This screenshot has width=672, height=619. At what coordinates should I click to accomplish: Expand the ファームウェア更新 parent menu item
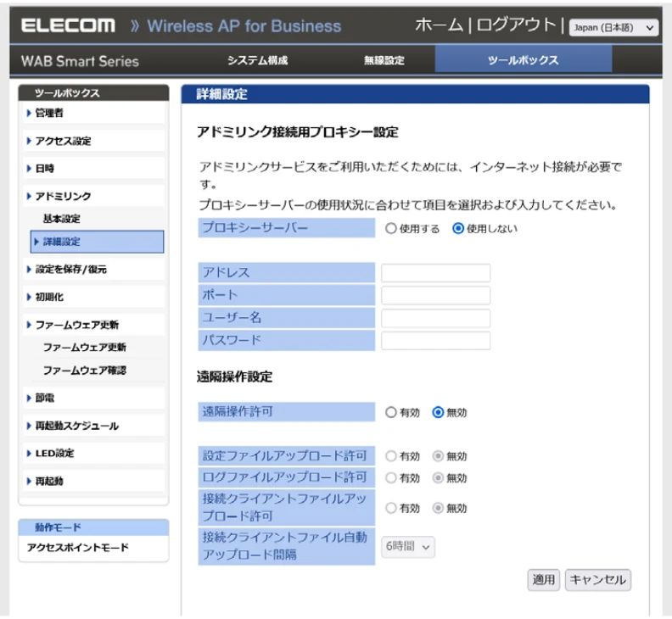pyautogui.click(x=93, y=325)
